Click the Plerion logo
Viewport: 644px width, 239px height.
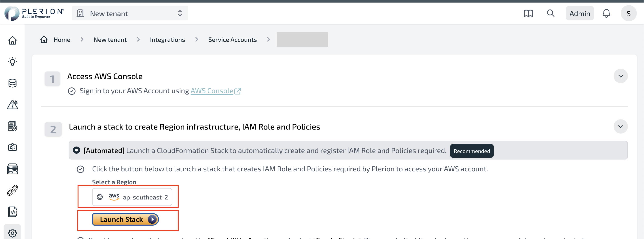tap(34, 13)
